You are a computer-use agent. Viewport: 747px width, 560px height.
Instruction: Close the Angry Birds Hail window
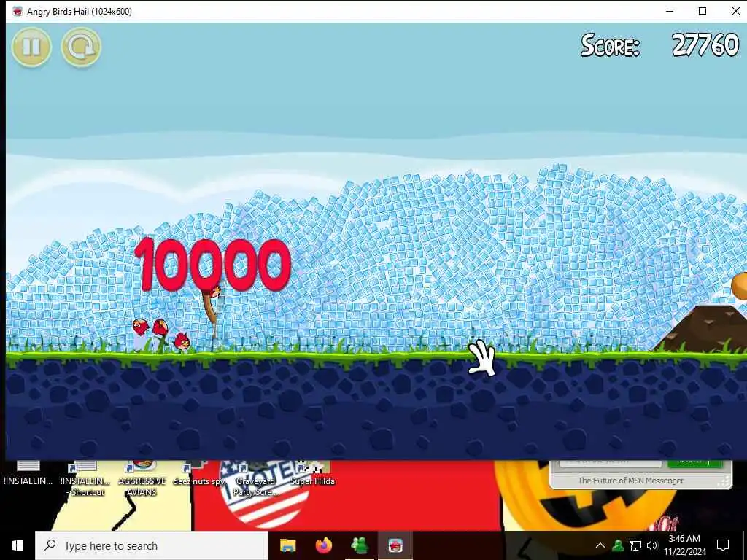(735, 11)
